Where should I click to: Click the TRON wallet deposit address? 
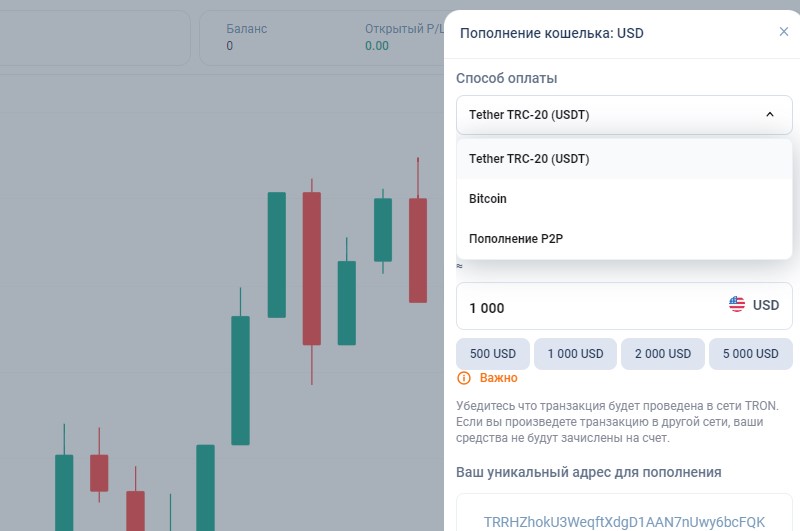point(624,522)
